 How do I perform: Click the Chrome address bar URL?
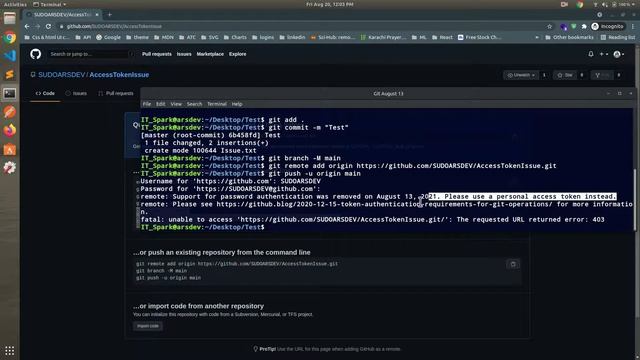point(114,26)
